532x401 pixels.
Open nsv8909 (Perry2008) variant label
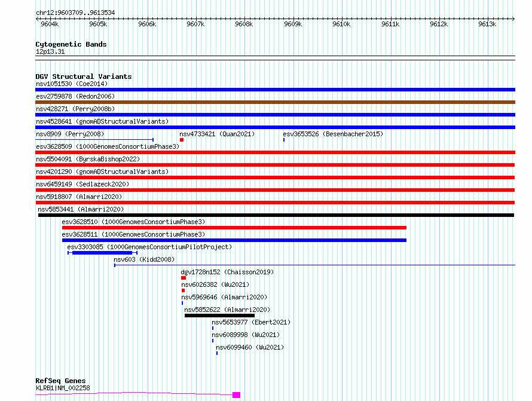(x=70, y=134)
